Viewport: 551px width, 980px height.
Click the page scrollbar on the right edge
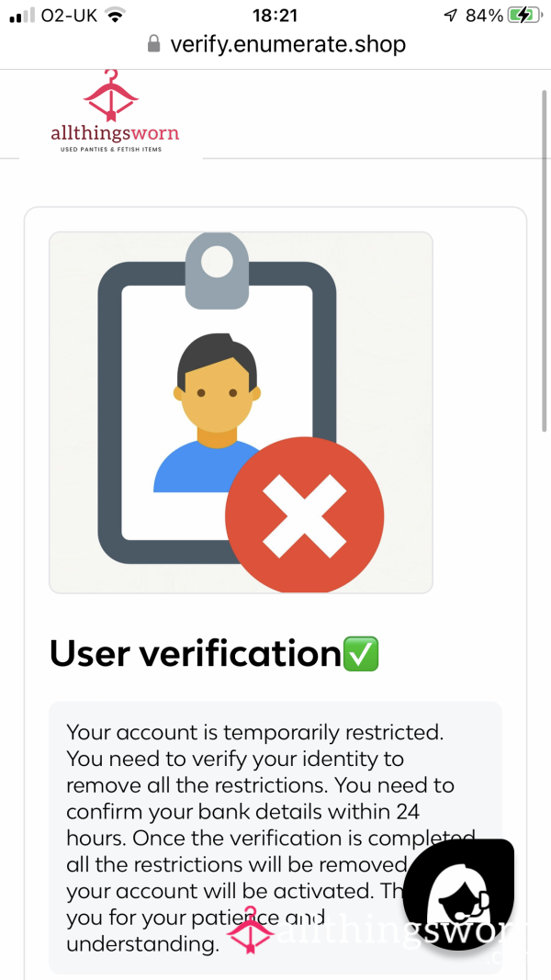[x=545, y=261]
